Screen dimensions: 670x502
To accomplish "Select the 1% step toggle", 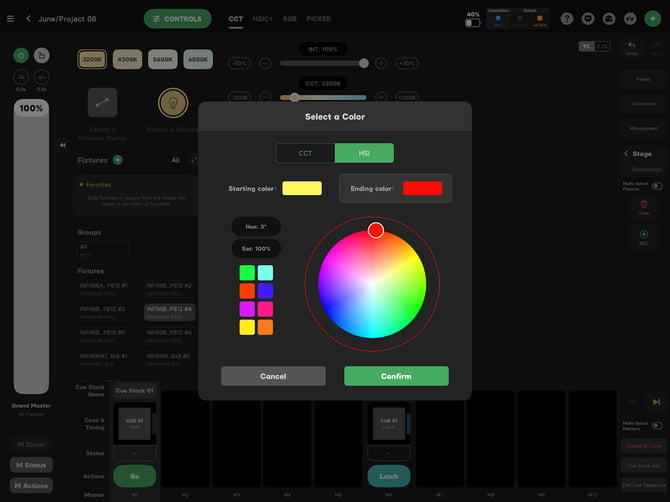I will tap(586, 46).
